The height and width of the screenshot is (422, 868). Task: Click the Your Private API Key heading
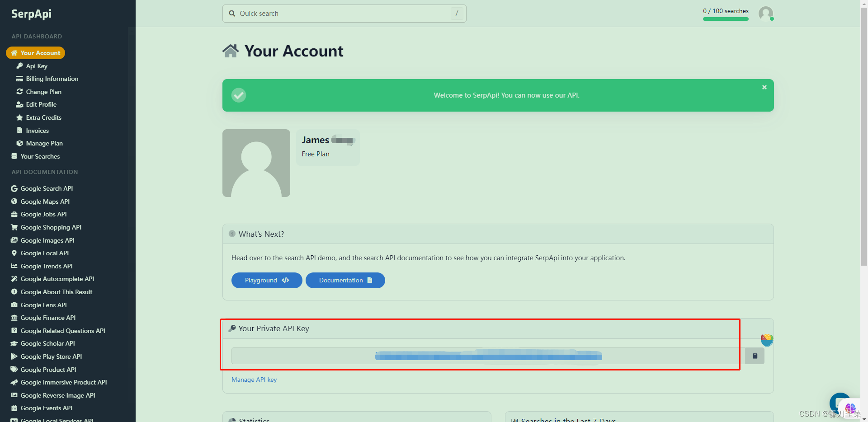(x=274, y=328)
